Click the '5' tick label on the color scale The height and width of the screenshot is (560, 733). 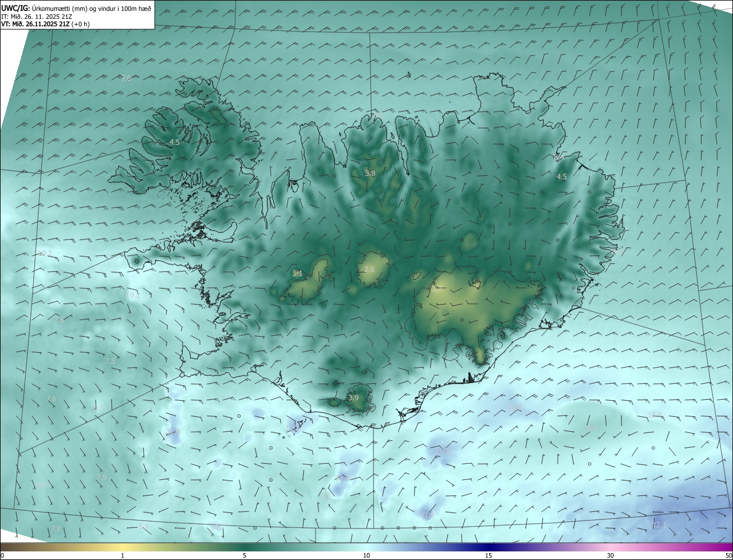pos(245,555)
